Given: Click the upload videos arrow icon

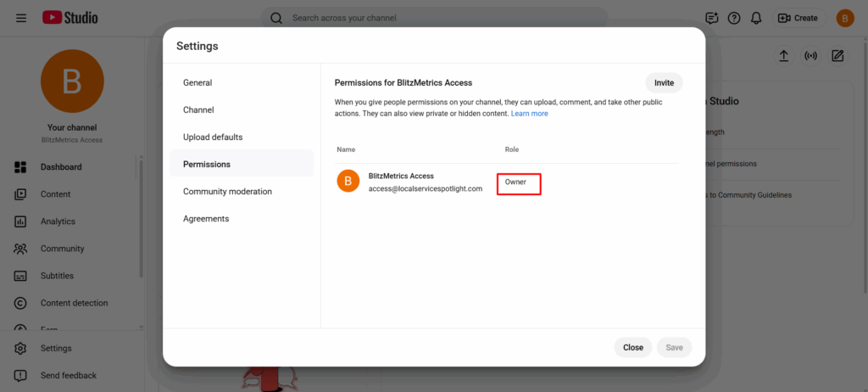Looking at the screenshot, I should [784, 56].
